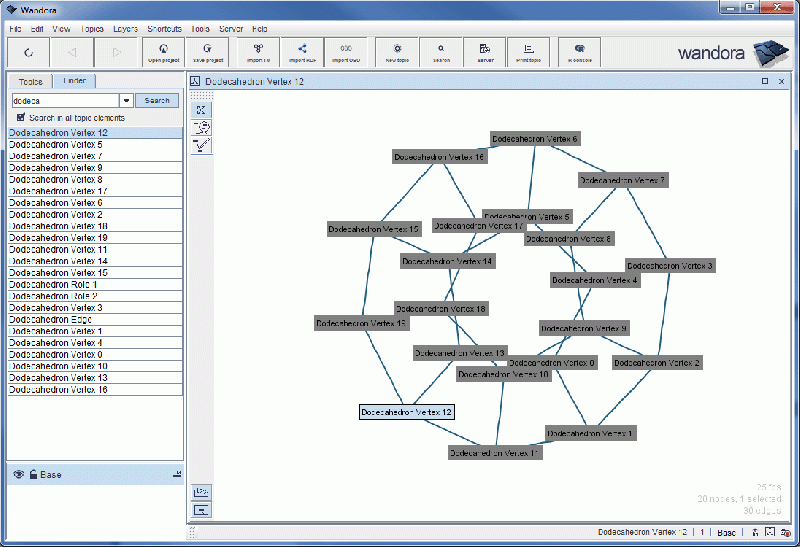Click the New topic toolbar icon
Viewport: 800px width, 547px height.
pos(397,51)
